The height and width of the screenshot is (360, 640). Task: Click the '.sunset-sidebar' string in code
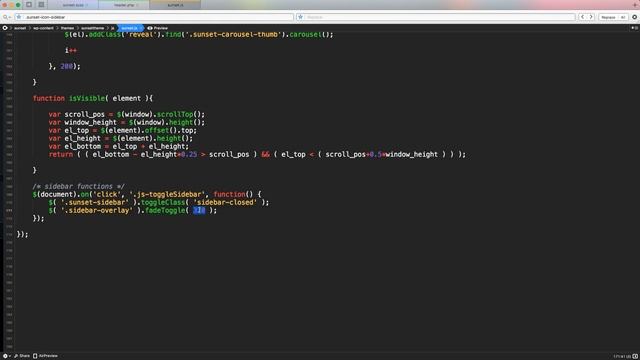tap(95, 202)
